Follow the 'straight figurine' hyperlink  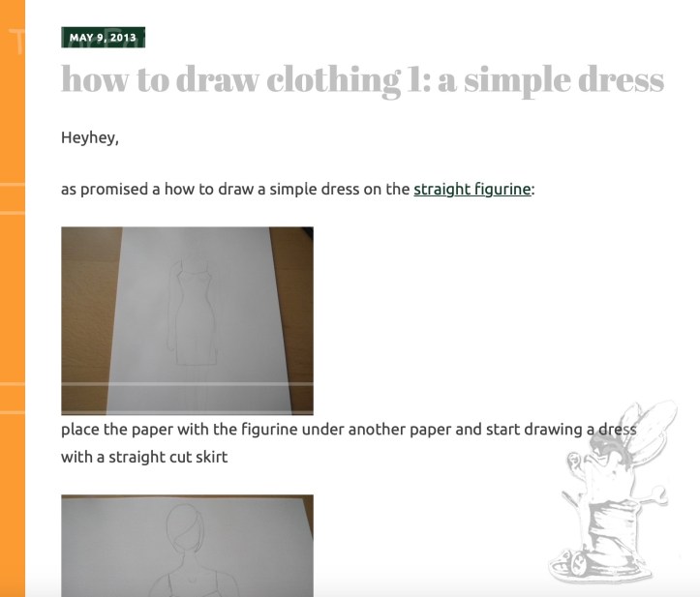(x=472, y=190)
